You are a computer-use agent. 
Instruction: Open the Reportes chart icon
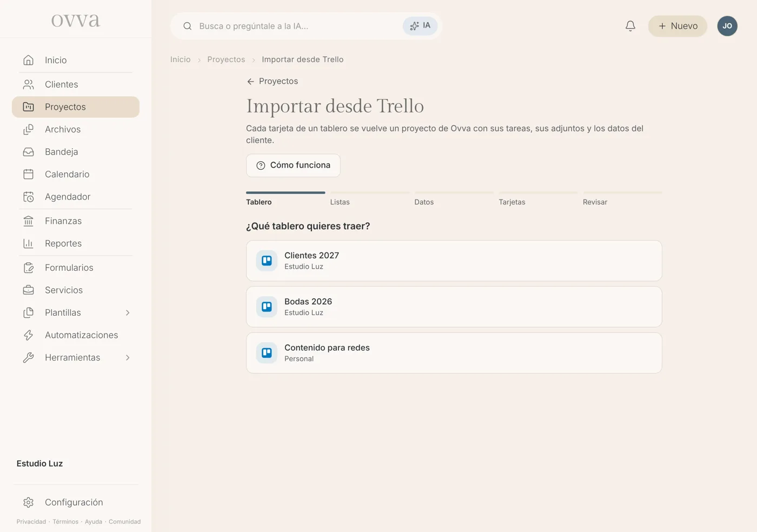click(x=29, y=243)
